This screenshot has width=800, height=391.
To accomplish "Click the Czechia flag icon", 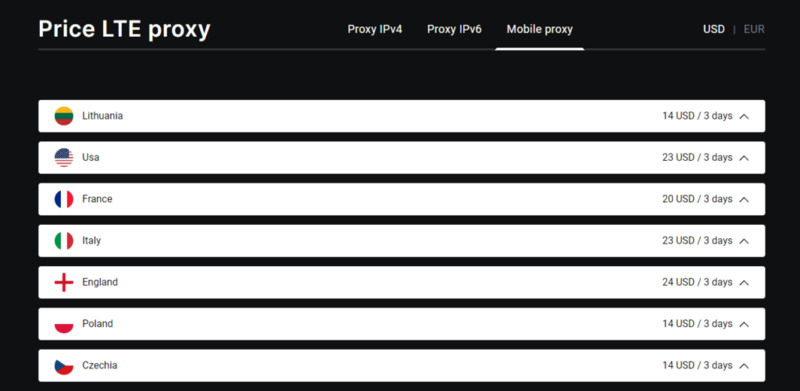I will coord(64,365).
